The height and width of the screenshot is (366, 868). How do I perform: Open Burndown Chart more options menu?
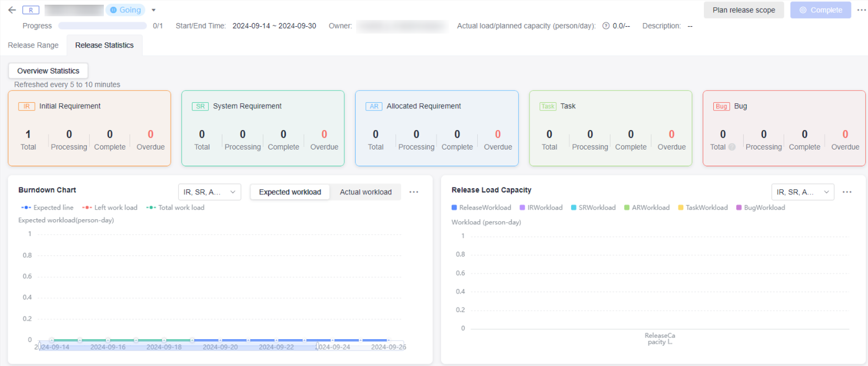(x=414, y=192)
